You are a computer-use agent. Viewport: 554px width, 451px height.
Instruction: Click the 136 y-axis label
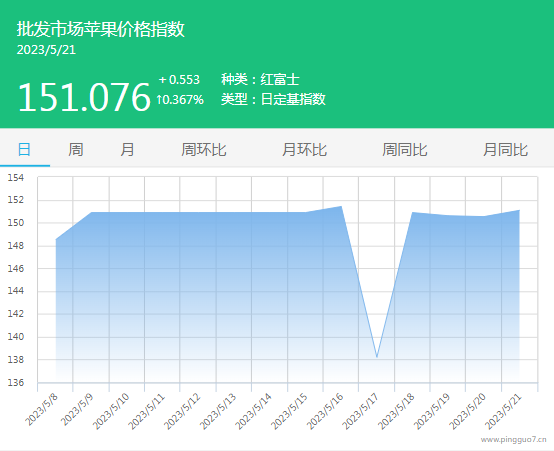point(16,382)
